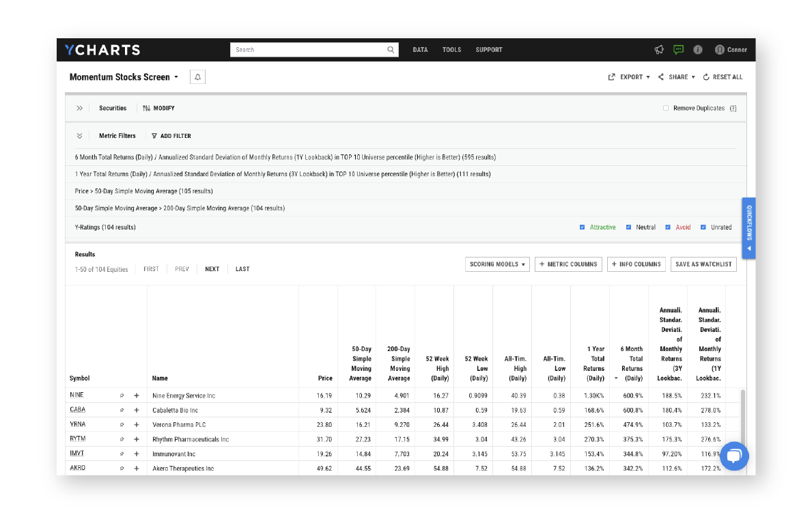The height and width of the screenshot is (513, 812).
Task: Click the pin icon for IMVT row
Action: [x=122, y=454]
